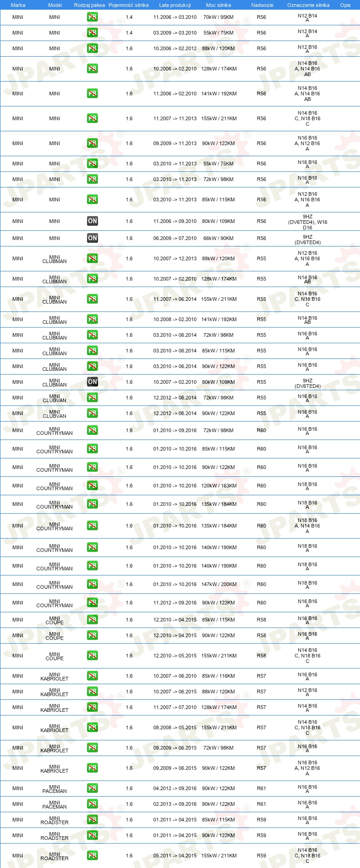The height and width of the screenshot is (868, 360).
Task: Click the 04.2012 -> 09.2016 date cell
Action: [x=175, y=788]
